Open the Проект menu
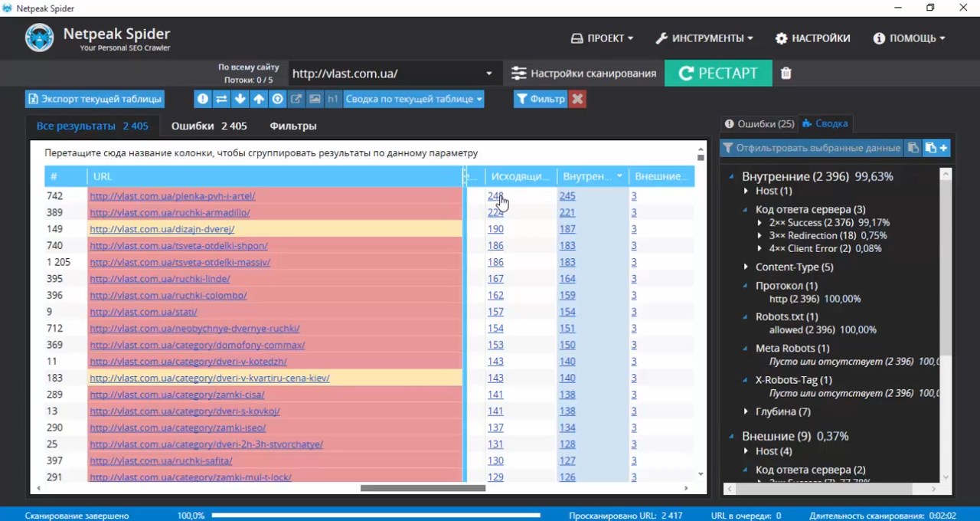The height and width of the screenshot is (521, 980). [x=602, y=38]
